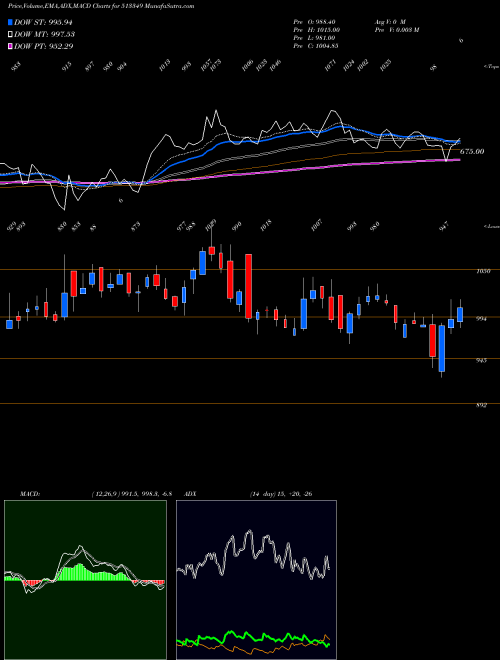Viewport: 500px width, 660px height.
Task: Click the 1046 top value label
Action: pyautogui.click(x=276, y=65)
